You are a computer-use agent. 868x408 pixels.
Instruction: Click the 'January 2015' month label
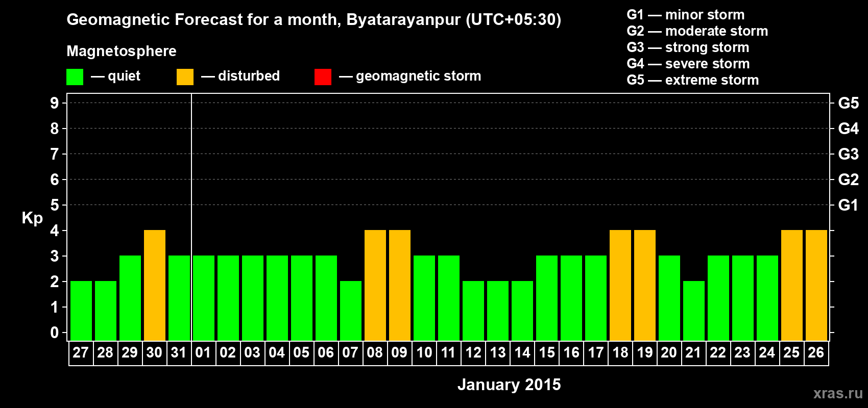[509, 385]
